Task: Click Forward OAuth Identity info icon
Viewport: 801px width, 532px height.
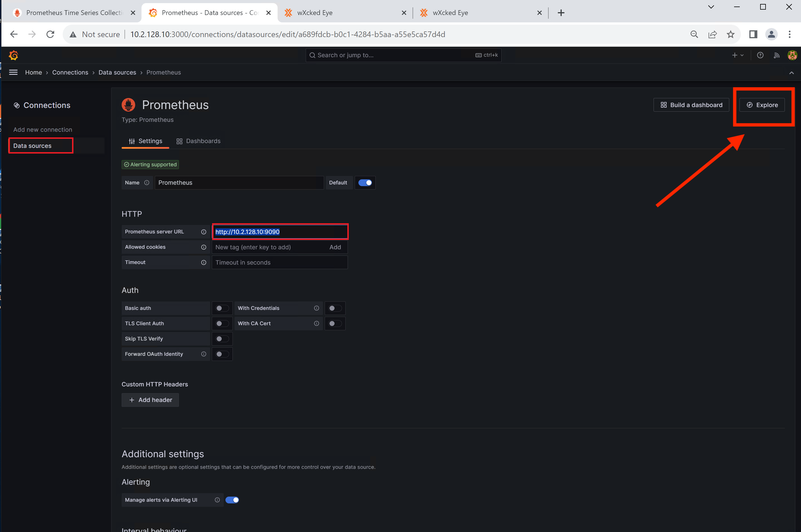Action: click(204, 354)
